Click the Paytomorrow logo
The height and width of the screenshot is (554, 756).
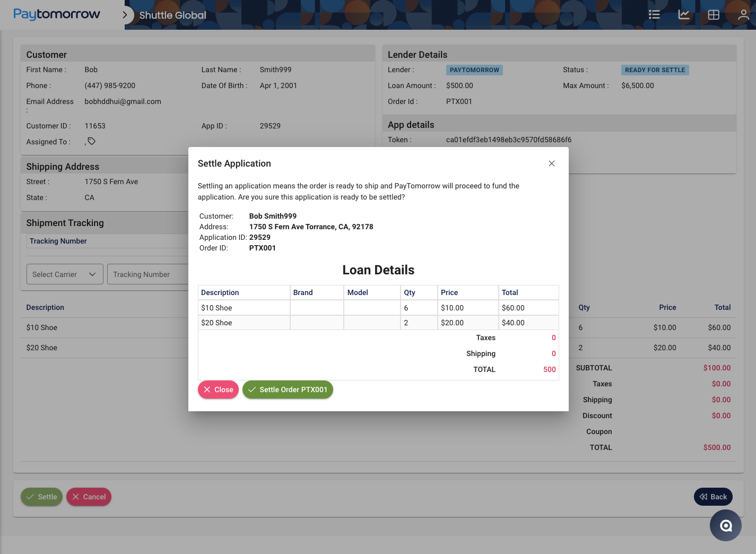click(x=57, y=14)
